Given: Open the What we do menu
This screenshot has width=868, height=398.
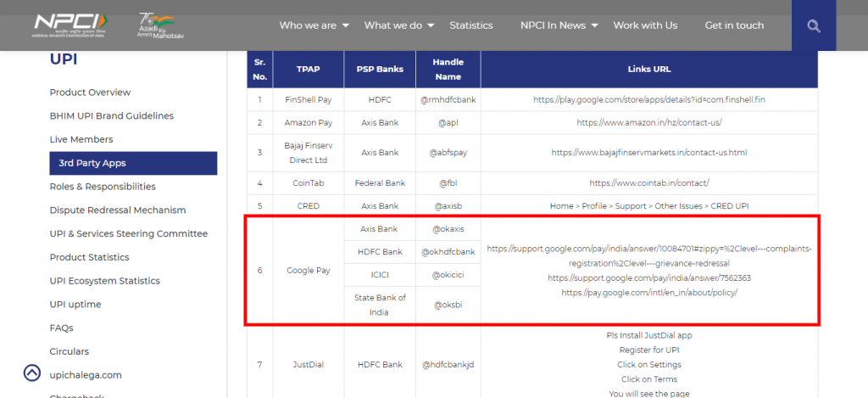Looking at the screenshot, I should pyautogui.click(x=393, y=25).
